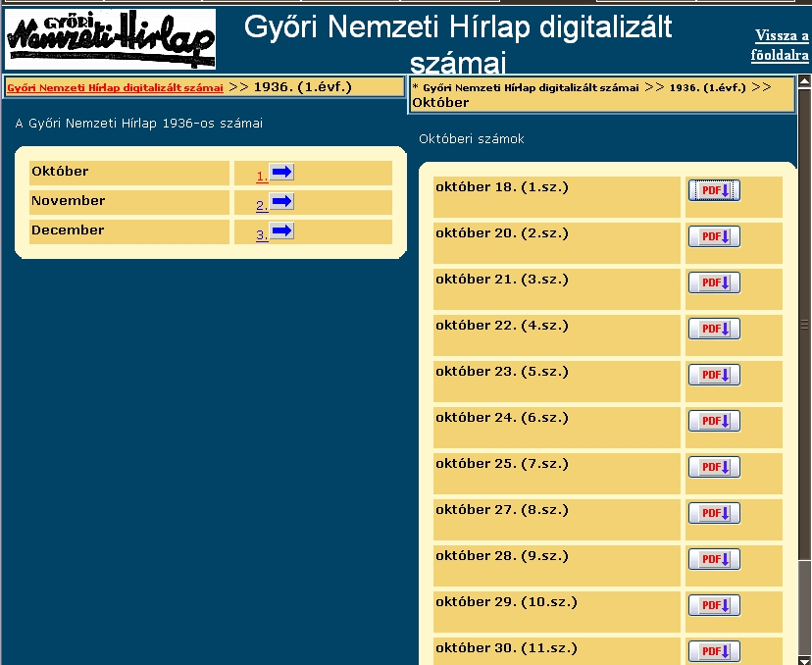812x665 pixels.
Task: Open link number 1. in Október row
Action: pyautogui.click(x=262, y=177)
